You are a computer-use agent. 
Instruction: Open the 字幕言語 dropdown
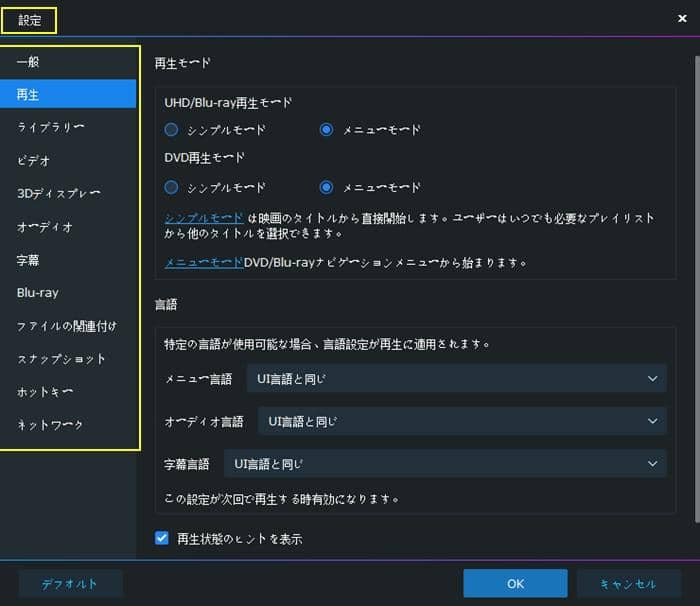[x=445, y=464]
